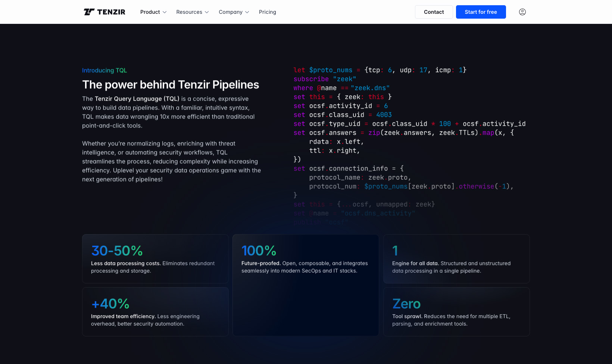Click the protocol_name: zeek.proto line
612x364 pixels.
pos(360,178)
